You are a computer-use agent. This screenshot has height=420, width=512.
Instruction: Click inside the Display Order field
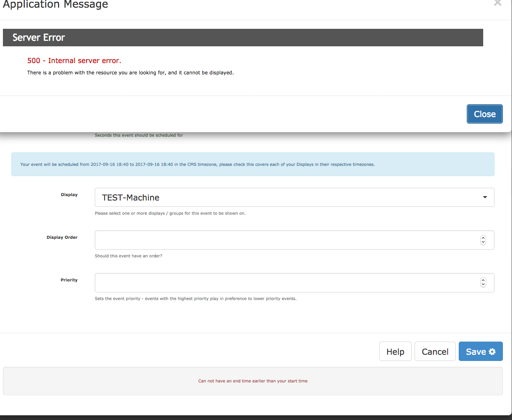pyautogui.click(x=255, y=240)
